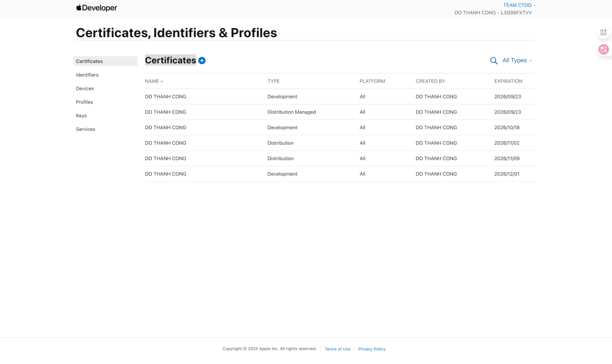Open Profiles in the sidebar

tap(84, 102)
